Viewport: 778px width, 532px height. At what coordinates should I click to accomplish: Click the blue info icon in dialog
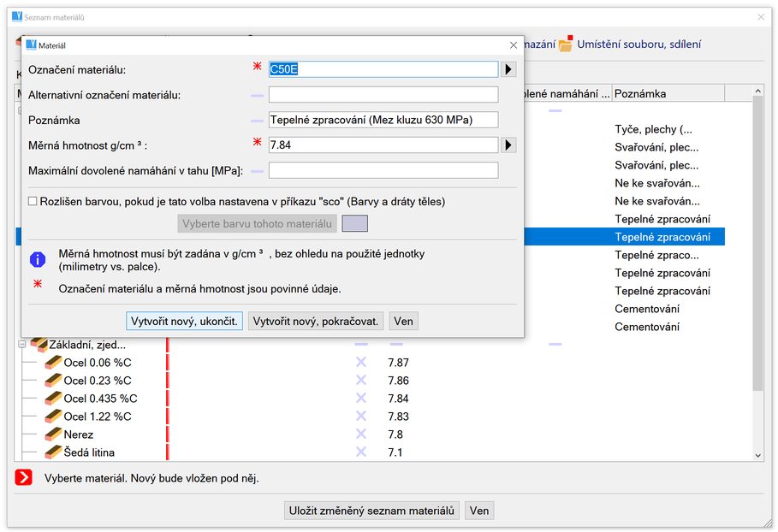tap(38, 260)
